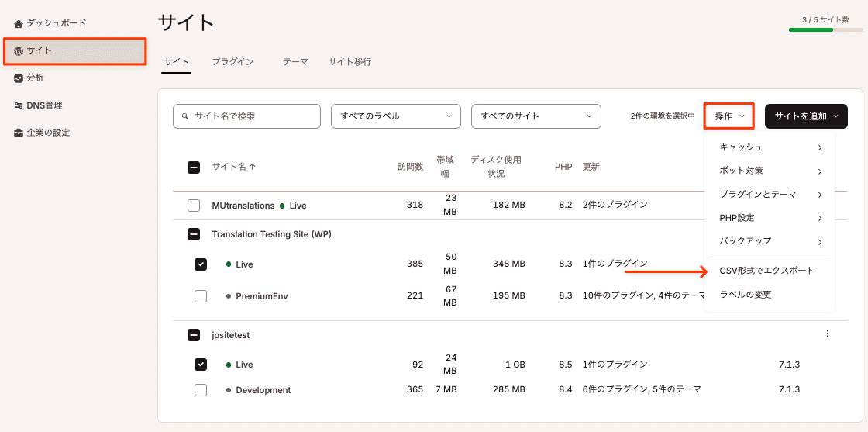
Task: Click the 訪問数 column header
Action: click(410, 166)
